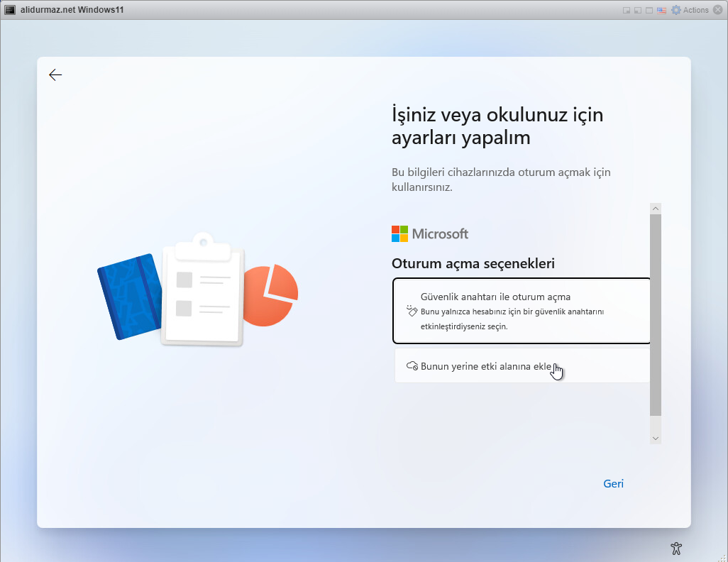Click the scrollbar down arrow
728x562 pixels.
(x=656, y=438)
